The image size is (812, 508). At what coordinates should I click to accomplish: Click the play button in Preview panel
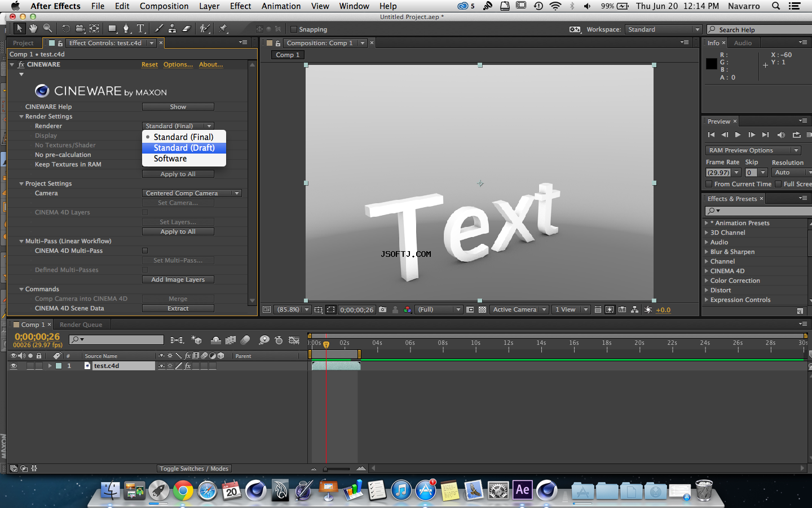pyautogui.click(x=738, y=135)
